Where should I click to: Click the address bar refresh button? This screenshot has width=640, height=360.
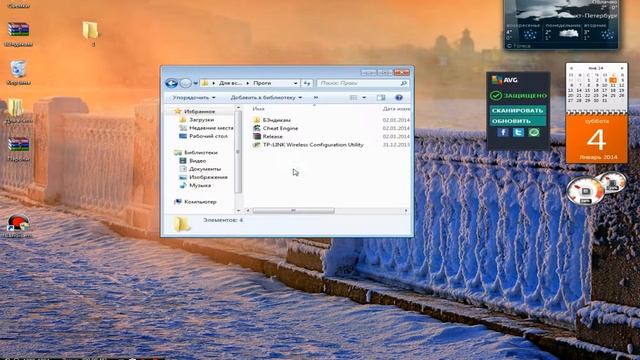coord(307,83)
